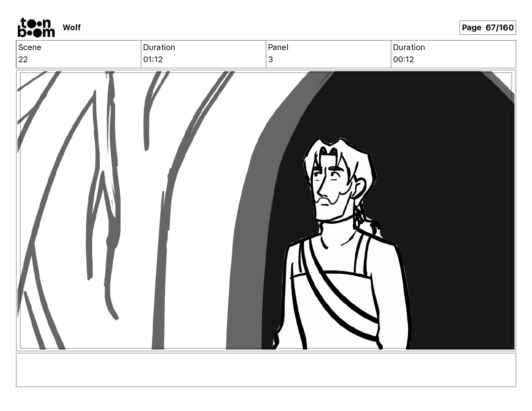Click the Page 67/160 indicator box
Image resolution: width=532 pixels, height=411 pixels.
pos(487,28)
